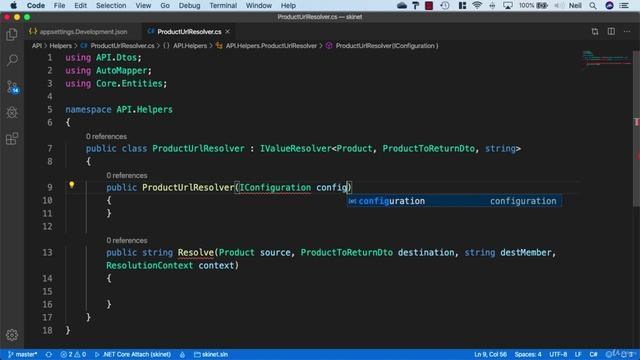
Task: Click 0 references CodeLens above Resolve method
Action: (x=127, y=240)
